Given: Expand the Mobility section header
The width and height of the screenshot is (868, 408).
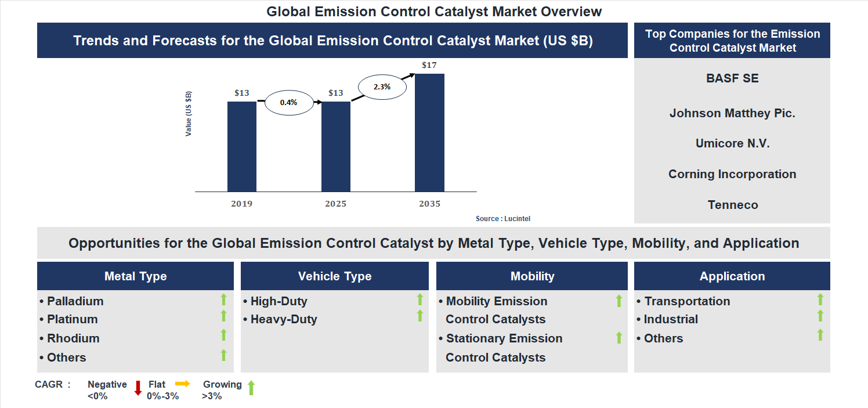Looking at the screenshot, I should point(531,276).
